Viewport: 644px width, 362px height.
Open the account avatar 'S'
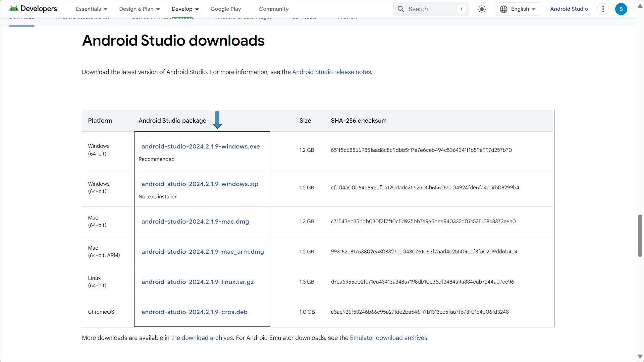[621, 9]
